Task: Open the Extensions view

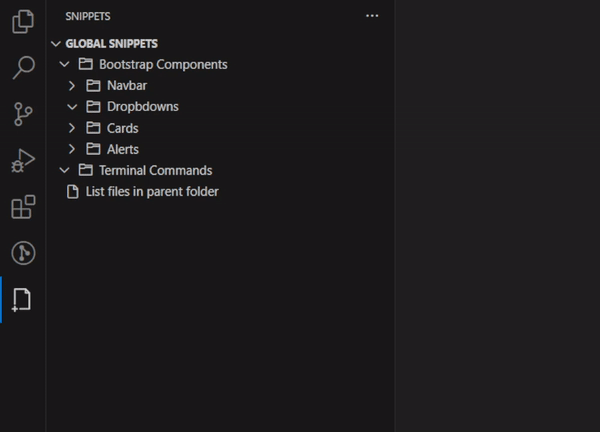Action: pyautogui.click(x=23, y=207)
